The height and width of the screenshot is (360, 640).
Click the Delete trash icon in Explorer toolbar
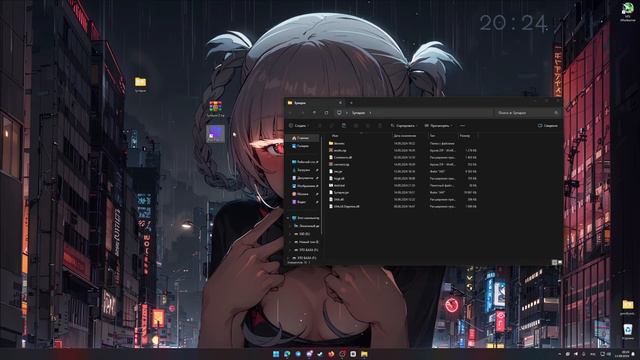coord(380,126)
